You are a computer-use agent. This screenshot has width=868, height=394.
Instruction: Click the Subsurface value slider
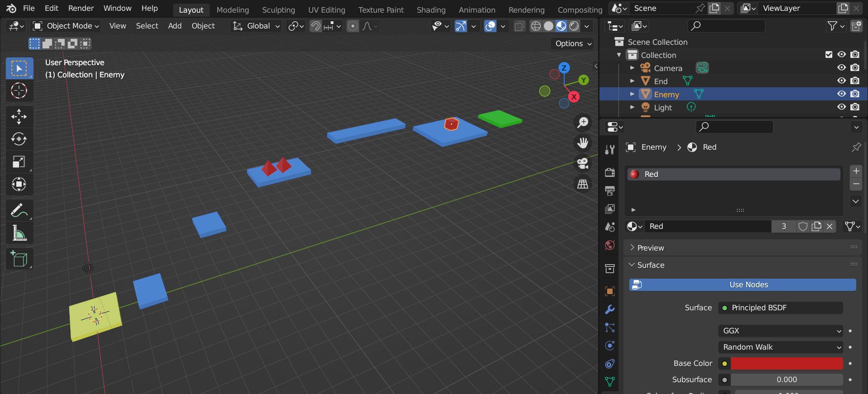click(x=787, y=380)
